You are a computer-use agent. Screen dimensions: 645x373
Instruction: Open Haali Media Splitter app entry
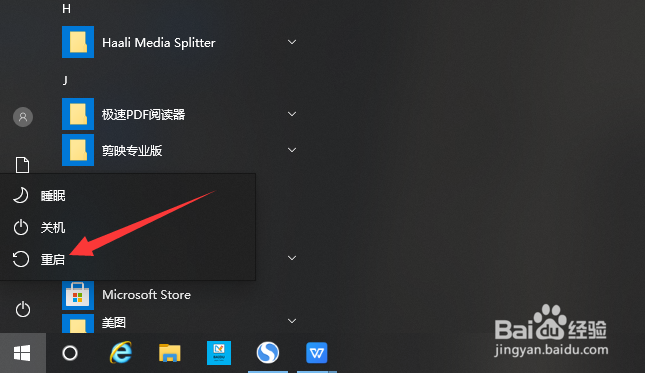(x=159, y=42)
